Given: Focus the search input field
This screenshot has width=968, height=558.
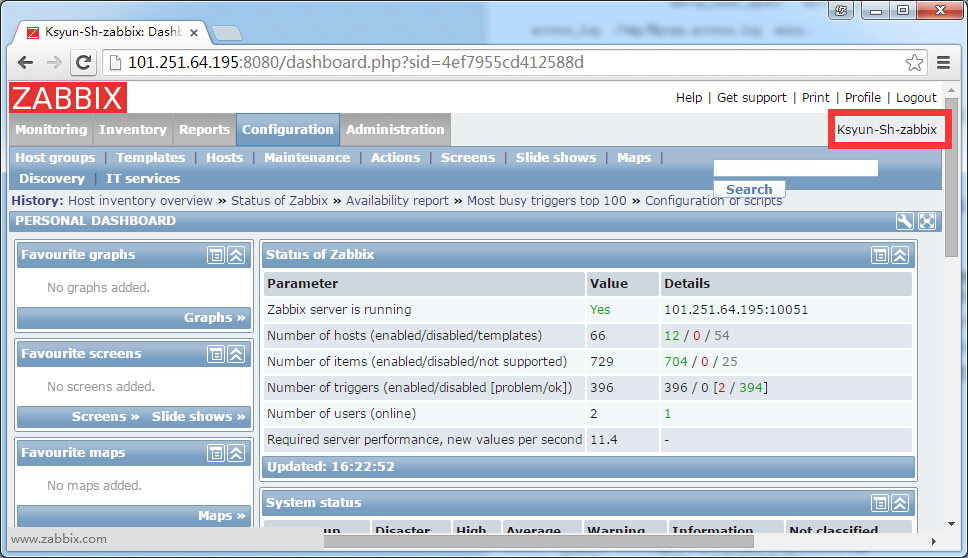Looking at the screenshot, I should coord(796,168).
